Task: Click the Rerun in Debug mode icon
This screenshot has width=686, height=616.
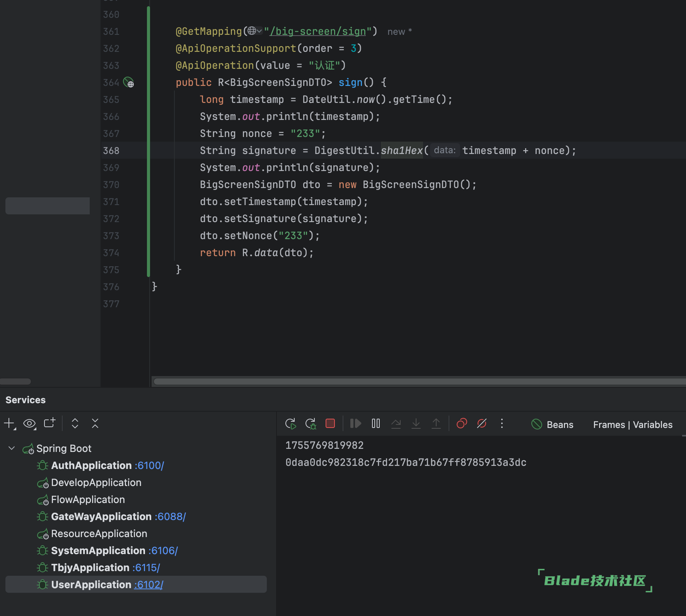Action: pyautogui.click(x=311, y=424)
